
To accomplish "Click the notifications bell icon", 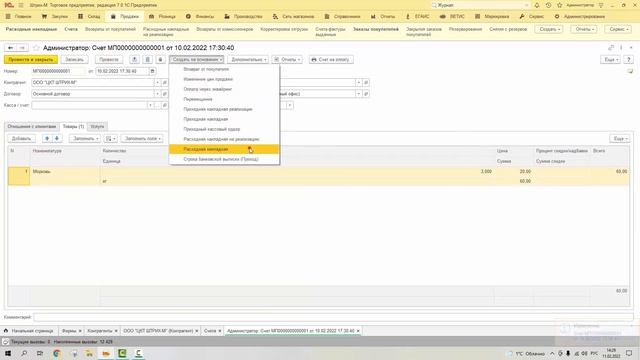I will [x=537, y=5].
